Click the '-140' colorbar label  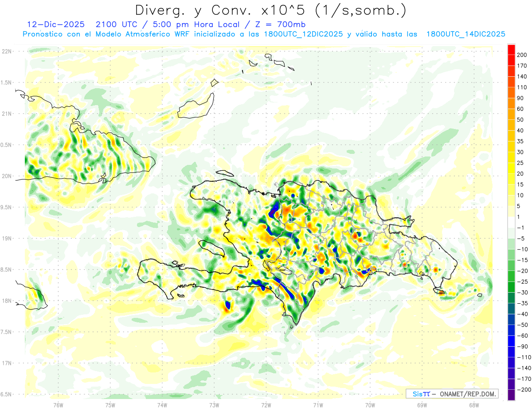click(524, 368)
